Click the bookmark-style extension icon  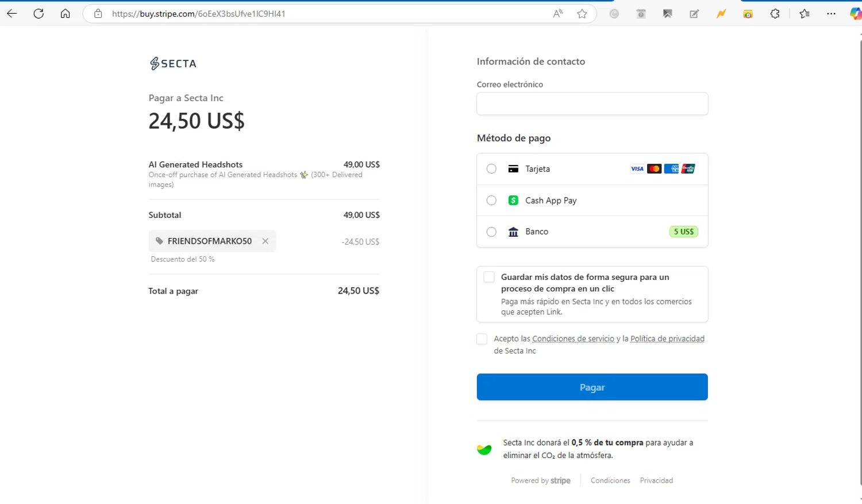668,14
